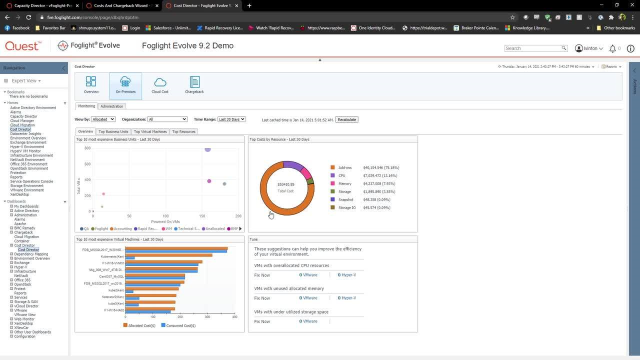This screenshot has width=640, height=360.
Task: Click the Consumed Cost legend item
Action: point(178,325)
